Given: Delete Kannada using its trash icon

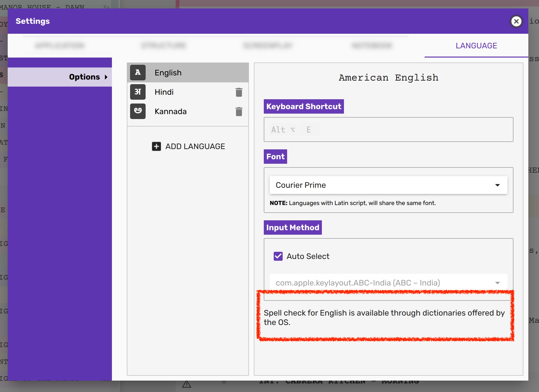Looking at the screenshot, I should pyautogui.click(x=239, y=112).
